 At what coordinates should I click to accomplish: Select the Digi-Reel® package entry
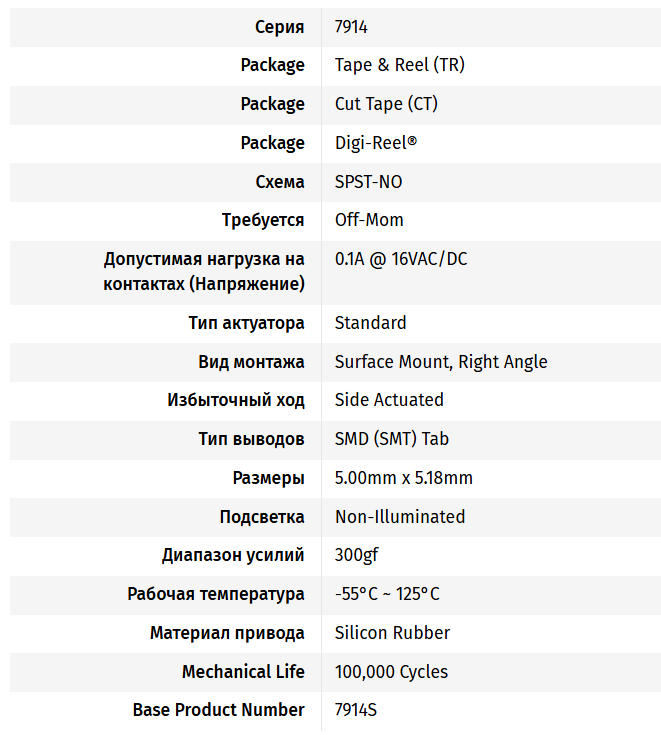[376, 142]
